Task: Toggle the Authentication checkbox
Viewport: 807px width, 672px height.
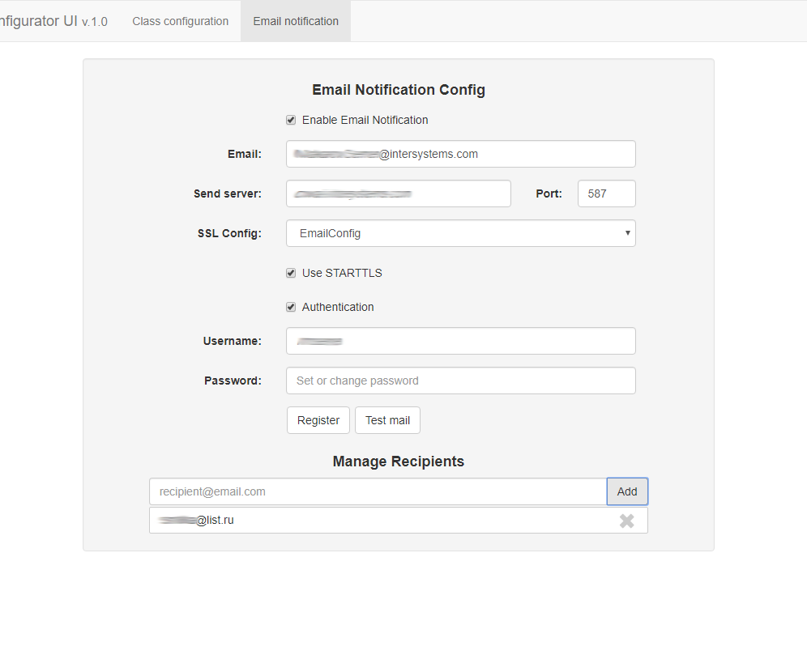Action: 291,307
